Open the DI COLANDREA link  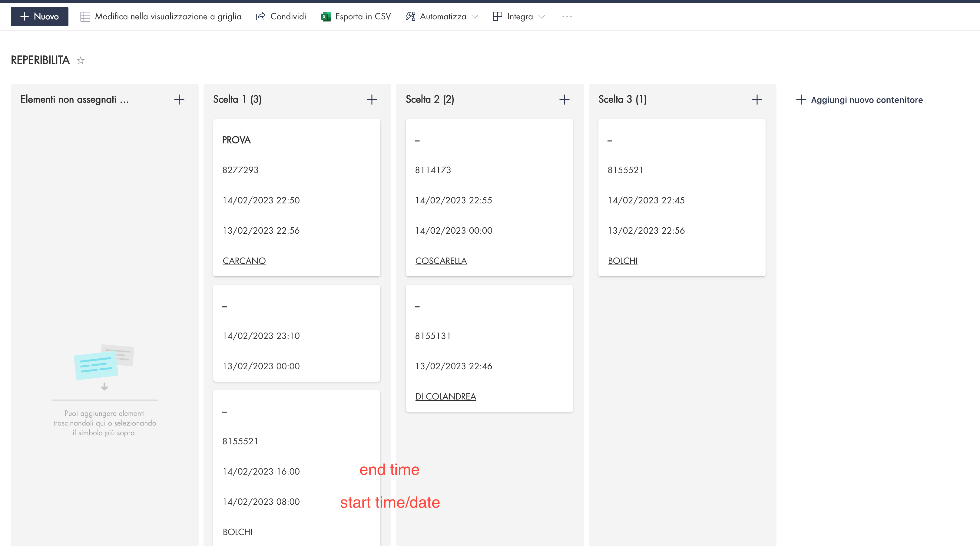pos(445,396)
